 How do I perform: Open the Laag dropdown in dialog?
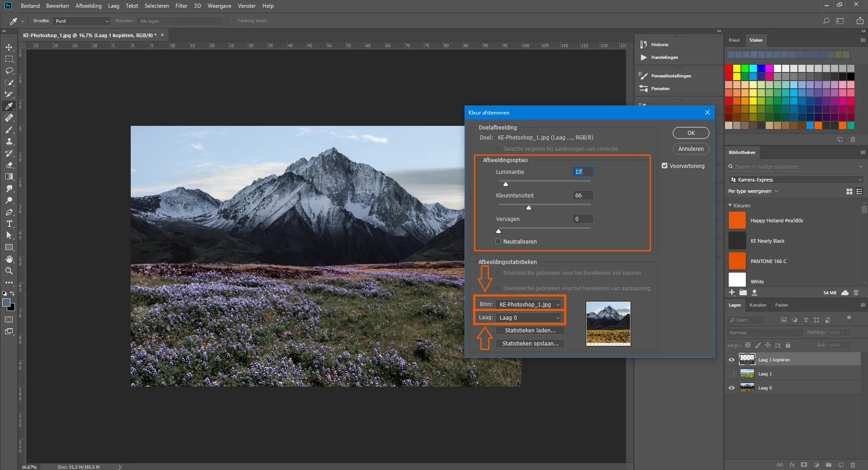pyautogui.click(x=529, y=317)
